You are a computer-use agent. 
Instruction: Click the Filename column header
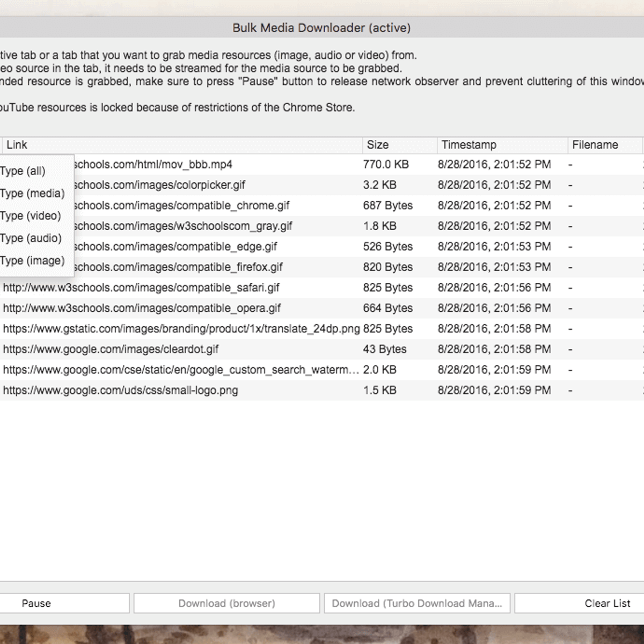pyautogui.click(x=605, y=145)
